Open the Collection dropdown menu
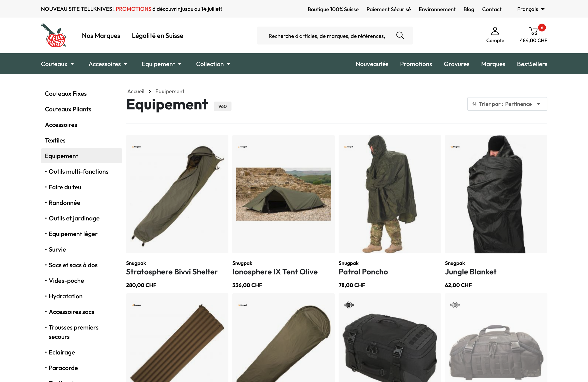The width and height of the screenshot is (588, 382). pos(213,64)
